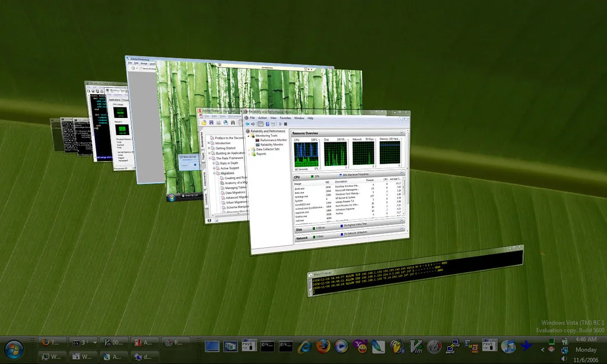
Task: Open the cmd group dropdown arrow on taskbar
Action: 94,342
